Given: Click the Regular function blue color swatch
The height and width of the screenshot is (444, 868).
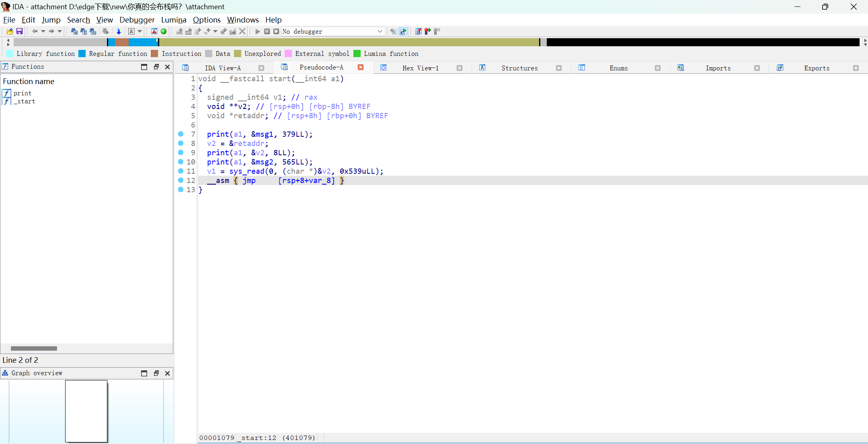Looking at the screenshot, I should [x=82, y=53].
